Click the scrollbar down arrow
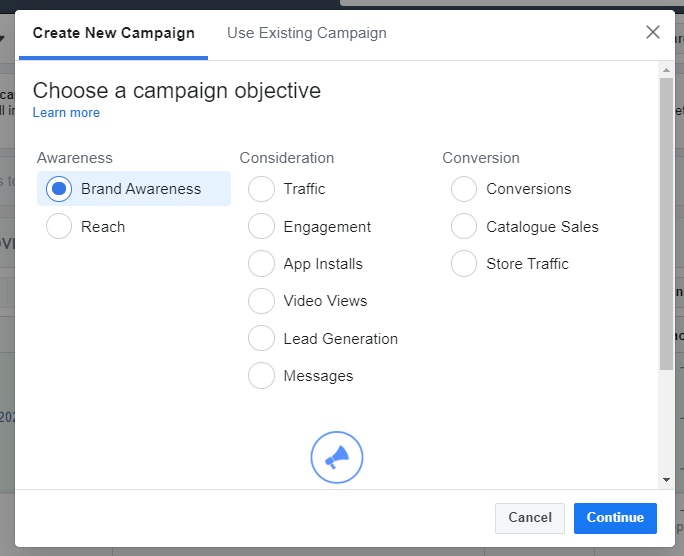The height and width of the screenshot is (556, 684). [x=666, y=480]
